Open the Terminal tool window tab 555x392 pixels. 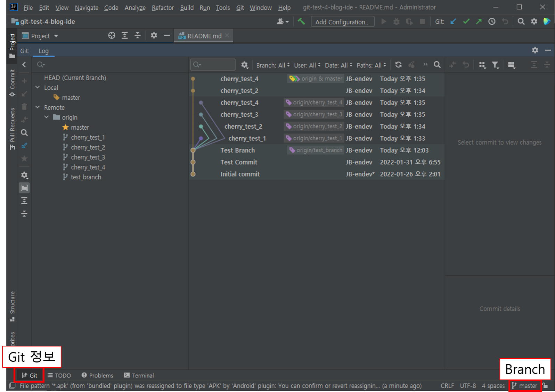pyautogui.click(x=139, y=375)
